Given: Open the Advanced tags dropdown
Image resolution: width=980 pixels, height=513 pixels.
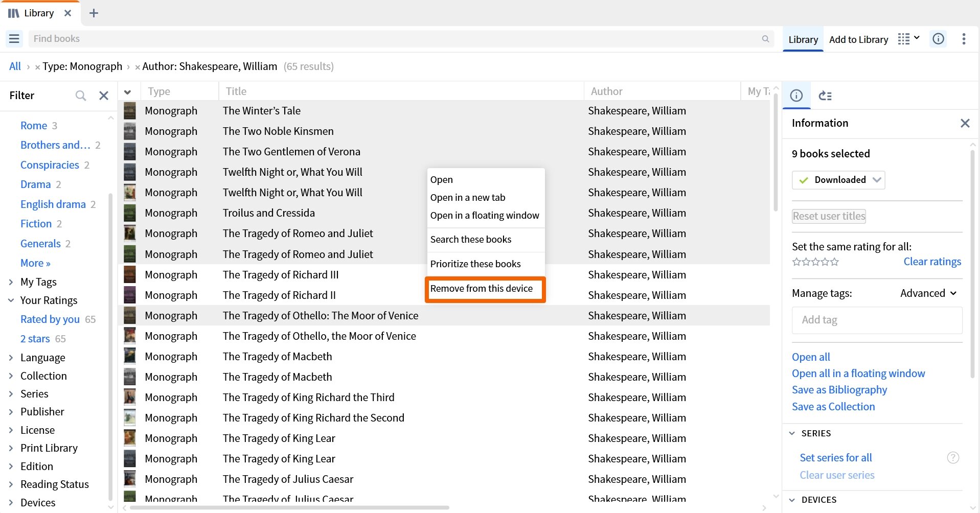Looking at the screenshot, I should coord(928,293).
